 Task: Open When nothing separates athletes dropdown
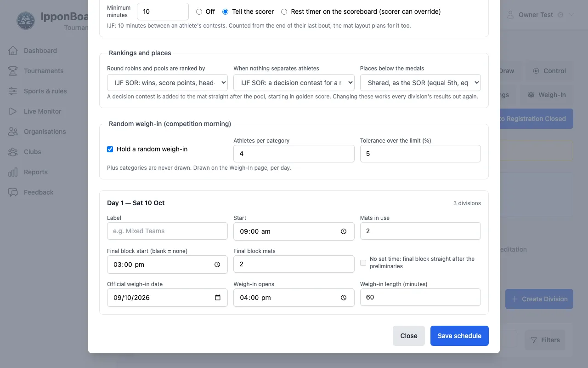294,83
